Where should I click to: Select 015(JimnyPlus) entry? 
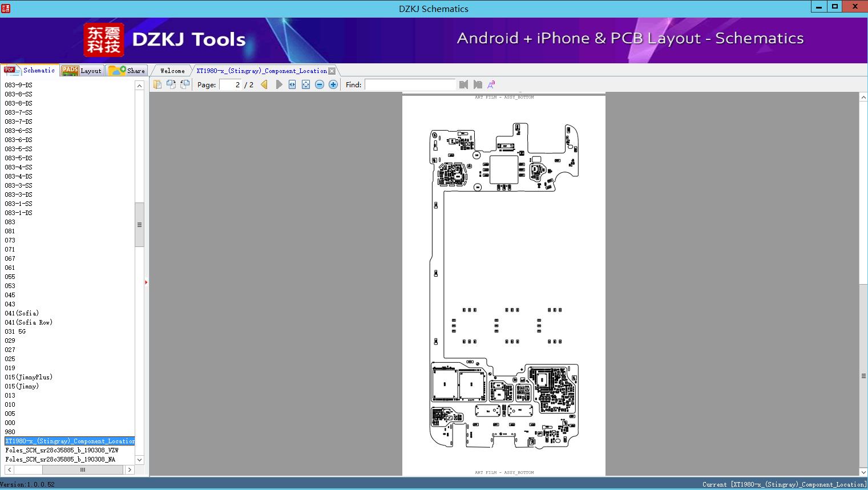coord(29,377)
